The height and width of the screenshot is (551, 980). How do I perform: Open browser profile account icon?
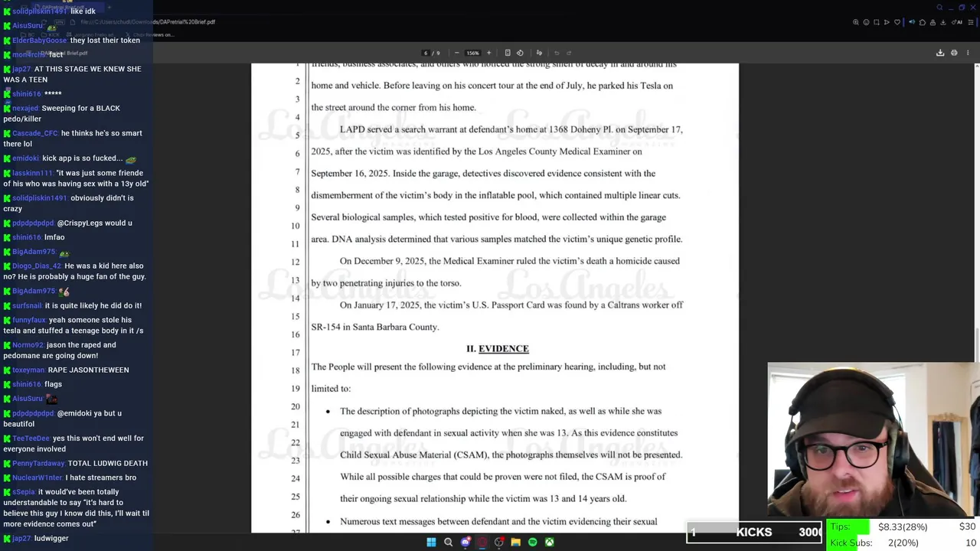933,22
